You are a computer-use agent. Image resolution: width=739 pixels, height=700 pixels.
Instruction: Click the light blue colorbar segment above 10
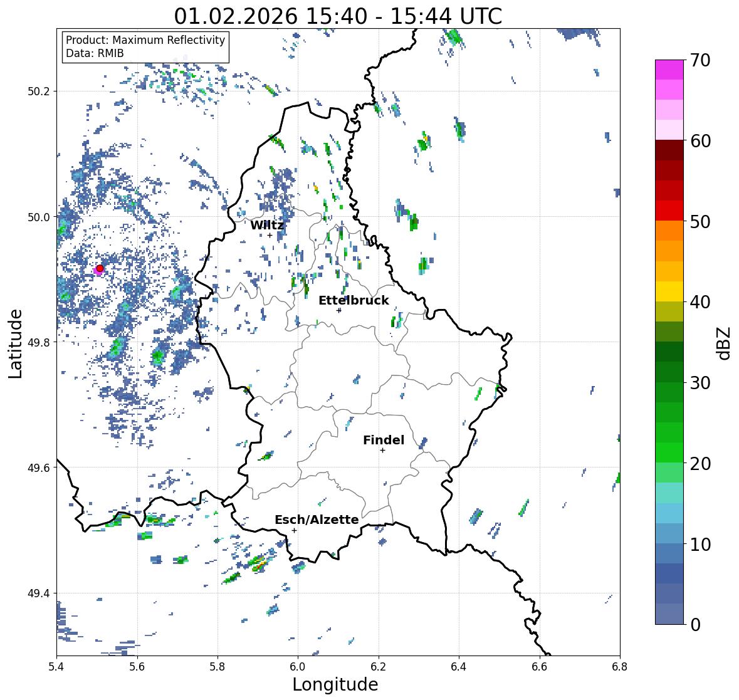669,533
